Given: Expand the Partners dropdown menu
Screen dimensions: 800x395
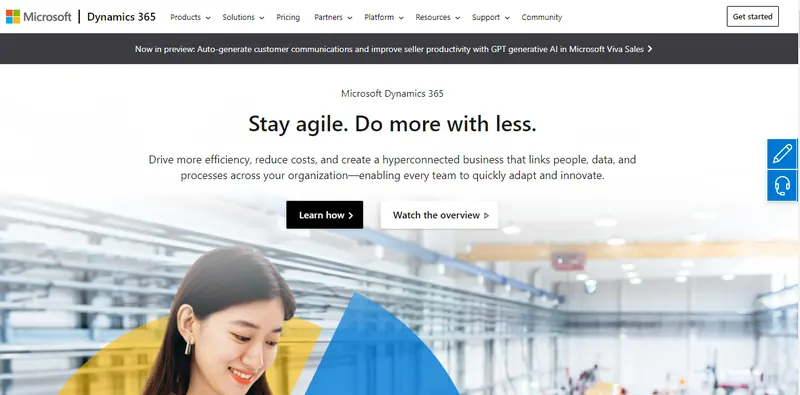Looking at the screenshot, I should 333,17.
